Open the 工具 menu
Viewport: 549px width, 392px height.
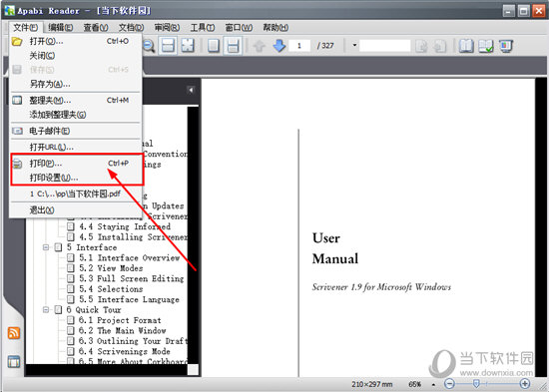click(203, 27)
